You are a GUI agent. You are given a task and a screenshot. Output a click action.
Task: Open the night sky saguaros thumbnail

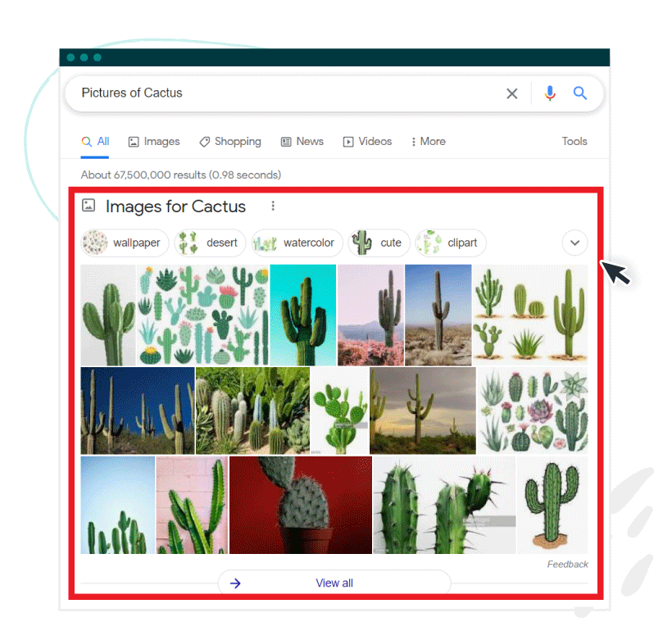point(138,411)
